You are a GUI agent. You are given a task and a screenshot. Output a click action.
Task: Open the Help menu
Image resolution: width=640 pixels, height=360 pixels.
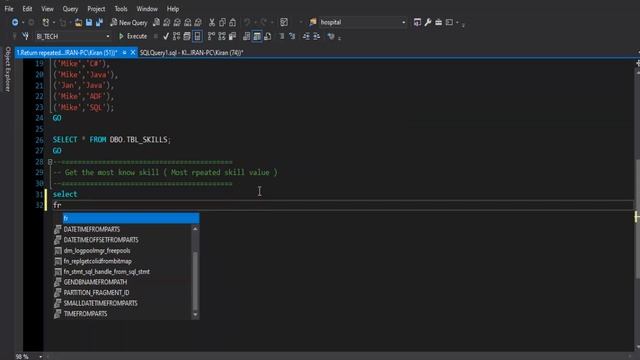click(x=173, y=9)
